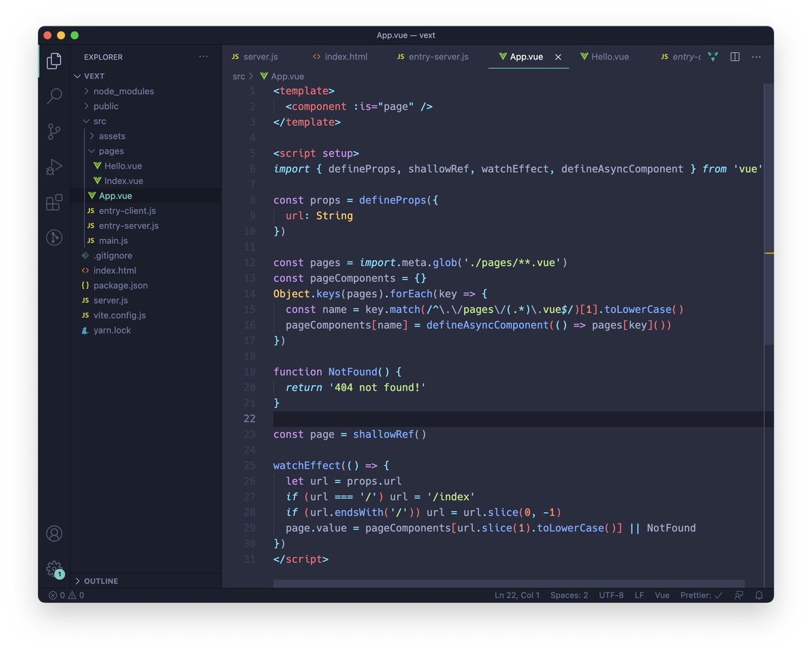This screenshot has height=653, width=812.
Task: Open the Explorer view in activity bar
Action: 54,61
